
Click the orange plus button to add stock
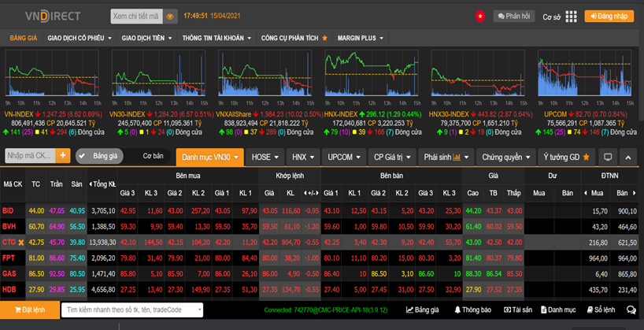pos(63,156)
